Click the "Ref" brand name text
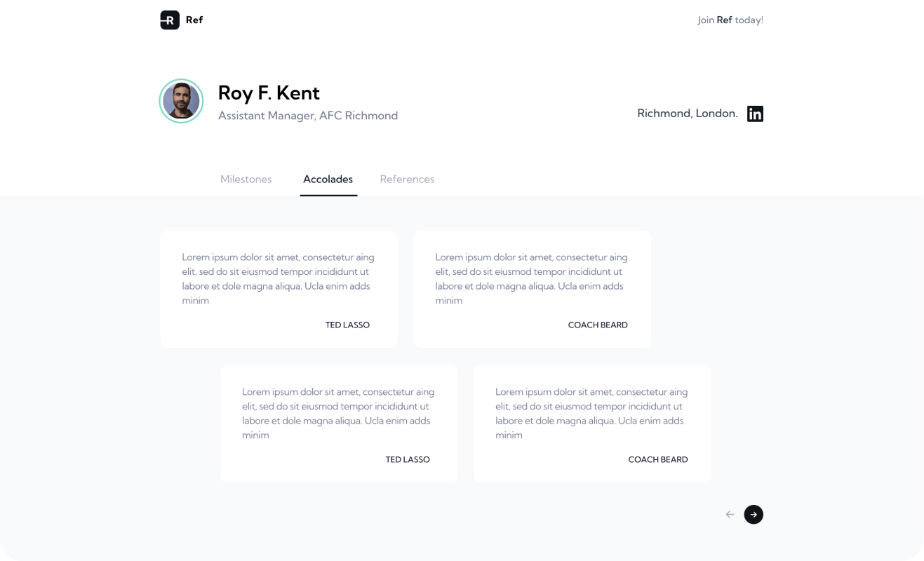924x561 pixels. click(x=194, y=20)
